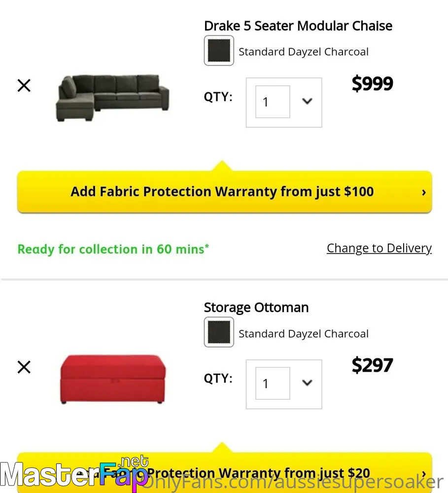Click arrow icon on the $20 warranty banner

(x=424, y=473)
